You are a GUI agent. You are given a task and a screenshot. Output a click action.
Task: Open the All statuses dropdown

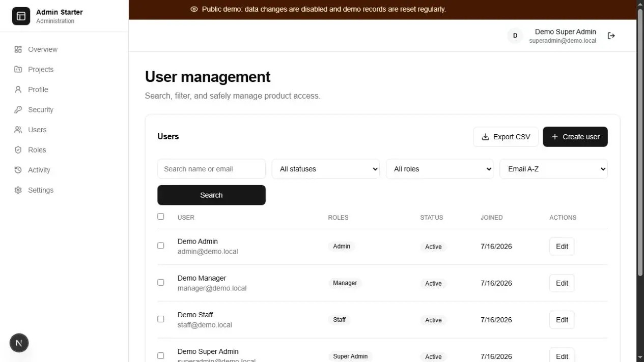[326, 169]
